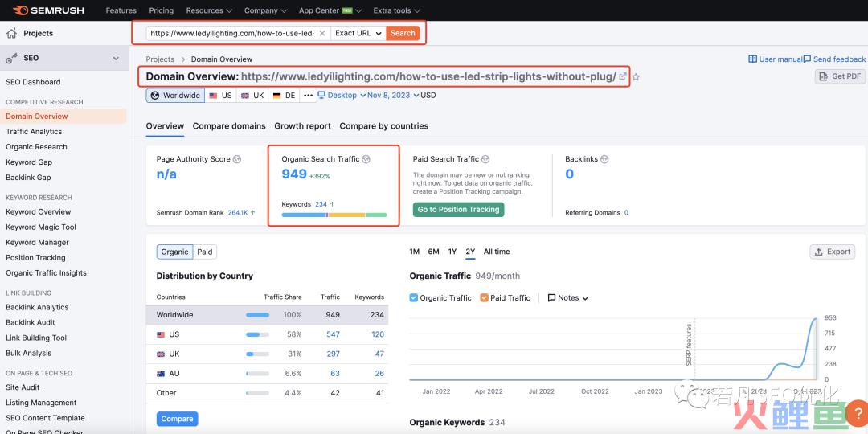
Task: Select the Overview tab
Action: click(165, 126)
